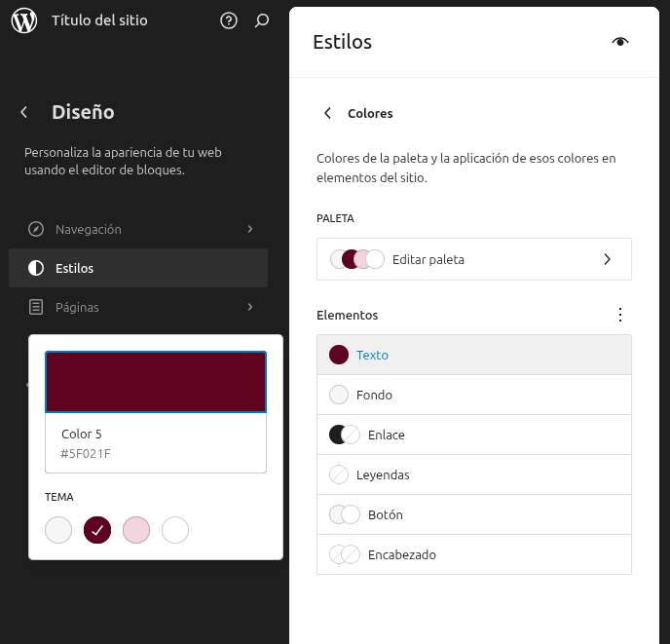The height and width of the screenshot is (644, 670).
Task: Click the Páginas document icon
Action: pyautogui.click(x=36, y=307)
